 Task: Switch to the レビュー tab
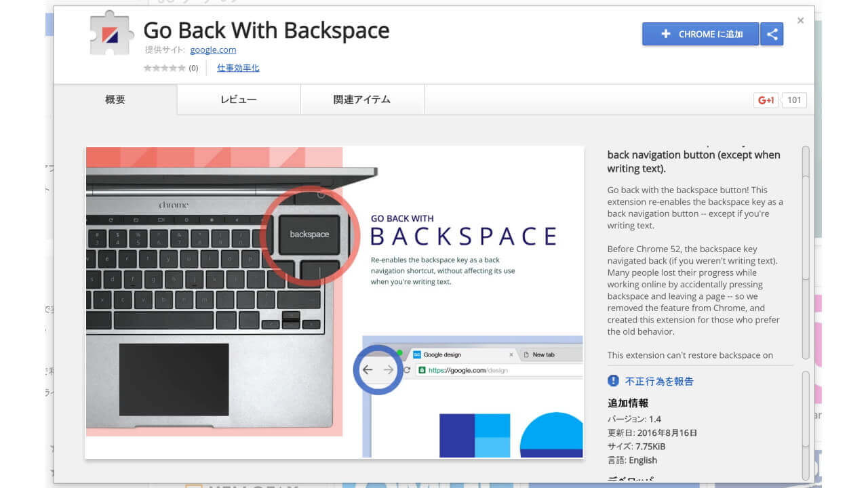(x=238, y=99)
